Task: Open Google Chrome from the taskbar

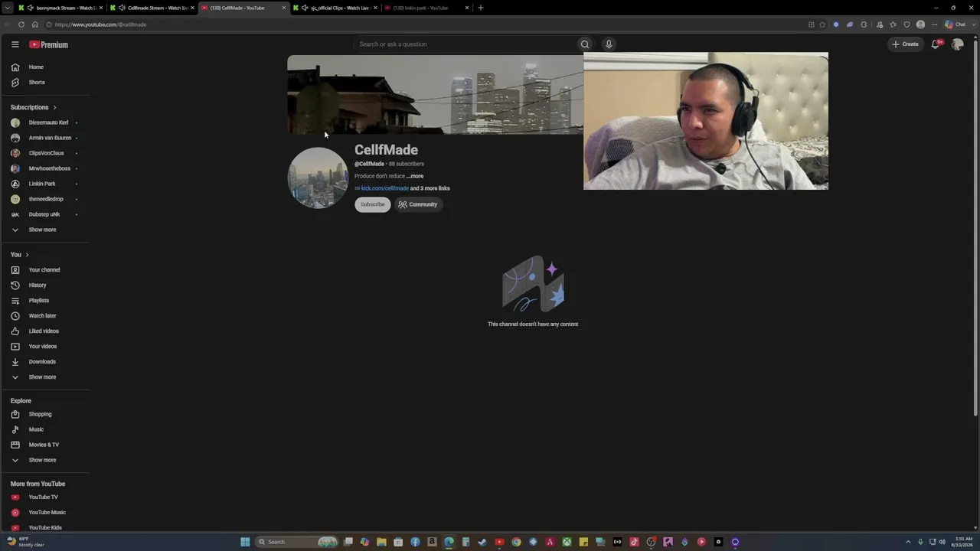Action: pos(516,542)
